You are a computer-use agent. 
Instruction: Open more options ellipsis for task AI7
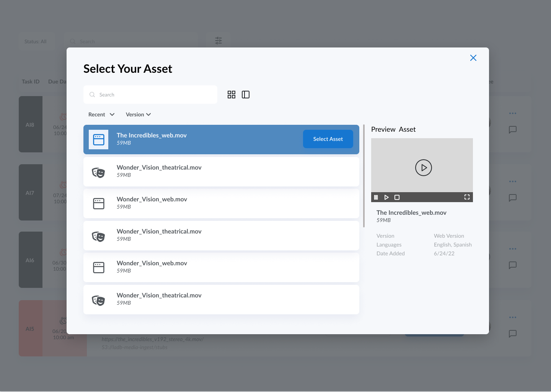[513, 181]
